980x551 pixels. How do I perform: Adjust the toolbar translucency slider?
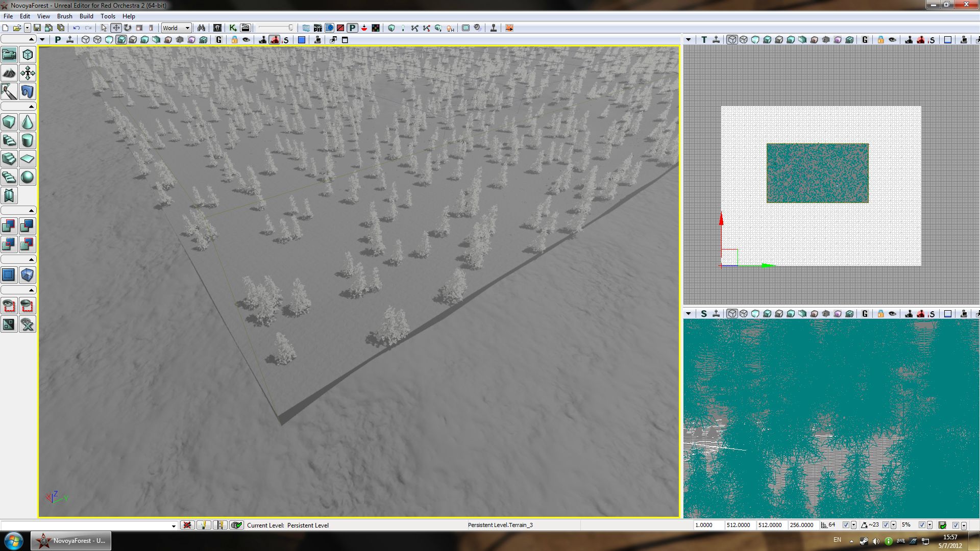coord(276,28)
